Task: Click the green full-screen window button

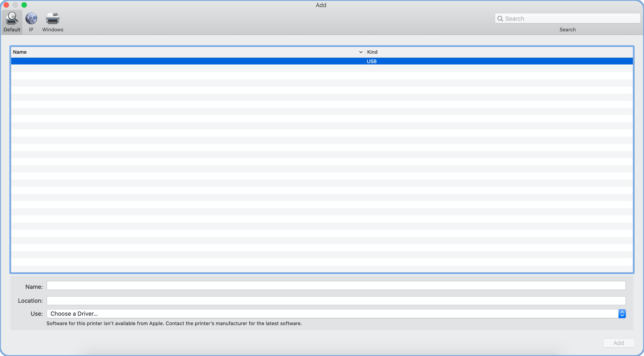Action: 24,5
